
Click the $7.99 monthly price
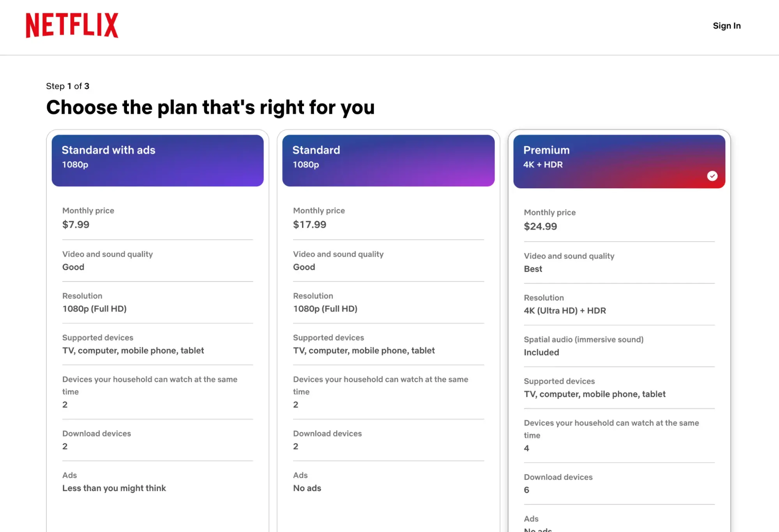click(76, 224)
